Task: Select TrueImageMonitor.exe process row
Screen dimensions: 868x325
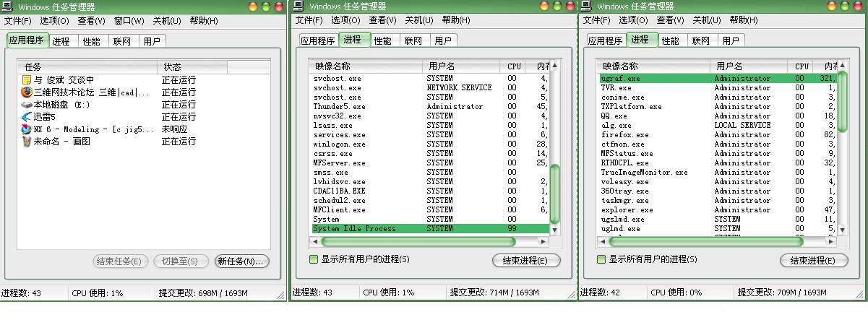Action: pos(718,172)
